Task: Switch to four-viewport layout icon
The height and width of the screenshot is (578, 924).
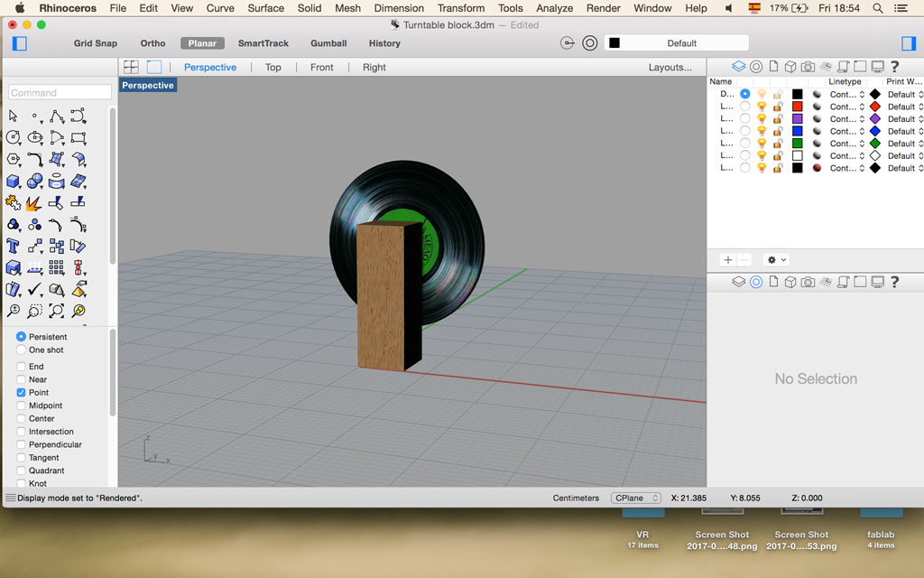Action: 131,67
